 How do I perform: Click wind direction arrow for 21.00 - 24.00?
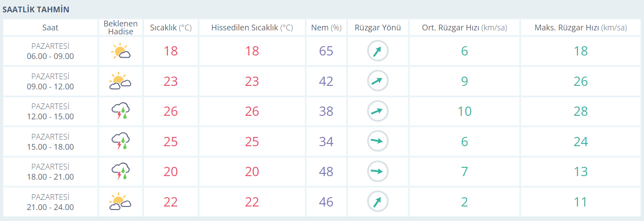click(x=378, y=202)
